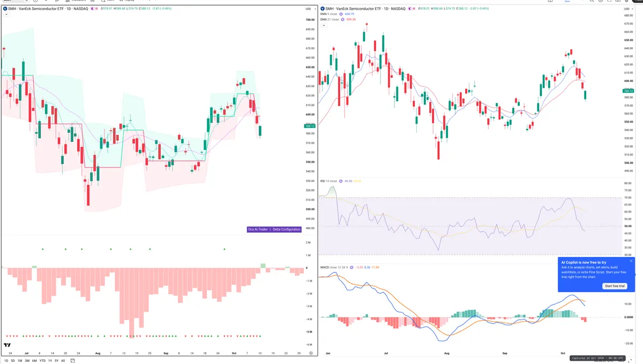
Task: Select the EMA 21 close legend
Action: click(330, 19)
